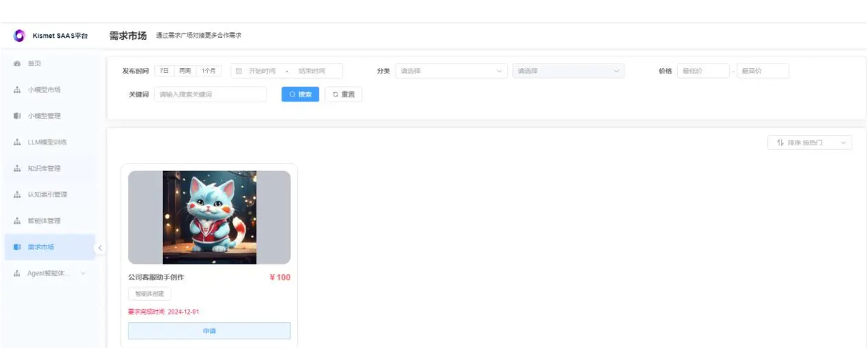
Task: Click the 通过需求广场对接更多合作需求 subtitle text
Action: click(199, 36)
